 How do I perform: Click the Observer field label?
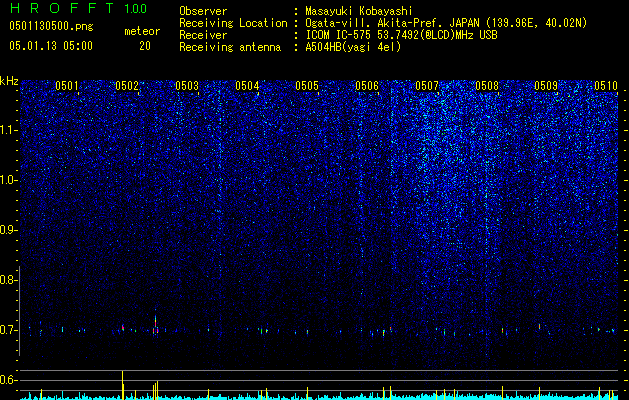(x=203, y=11)
